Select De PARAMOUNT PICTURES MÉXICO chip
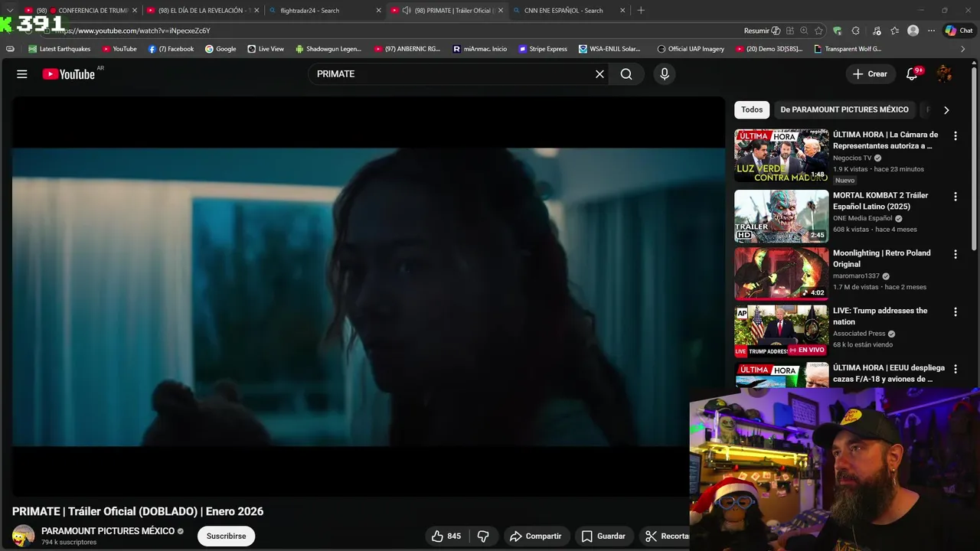 [x=844, y=109]
